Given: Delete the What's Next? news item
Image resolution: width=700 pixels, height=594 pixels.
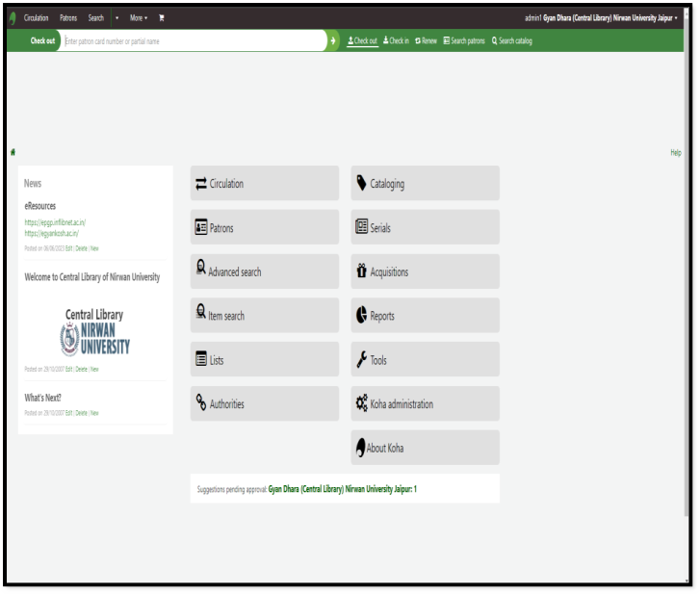Looking at the screenshot, I should pyautogui.click(x=81, y=413).
